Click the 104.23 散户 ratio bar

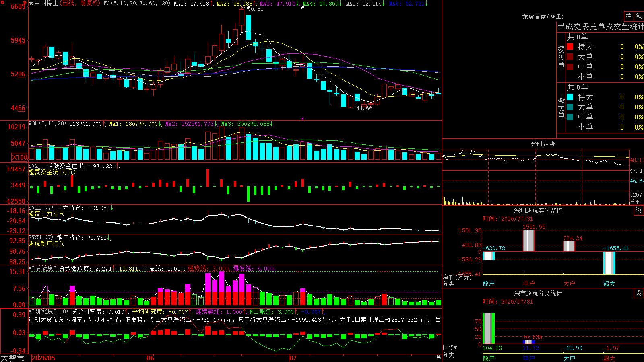tap(489, 329)
